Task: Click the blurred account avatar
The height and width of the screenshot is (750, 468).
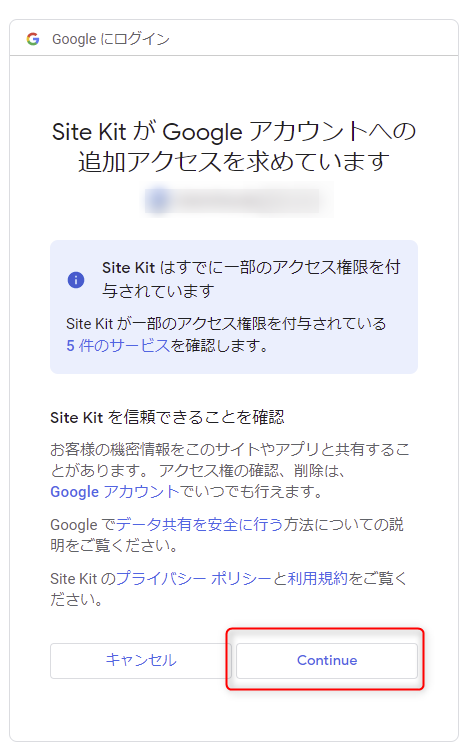Action: tap(158, 200)
